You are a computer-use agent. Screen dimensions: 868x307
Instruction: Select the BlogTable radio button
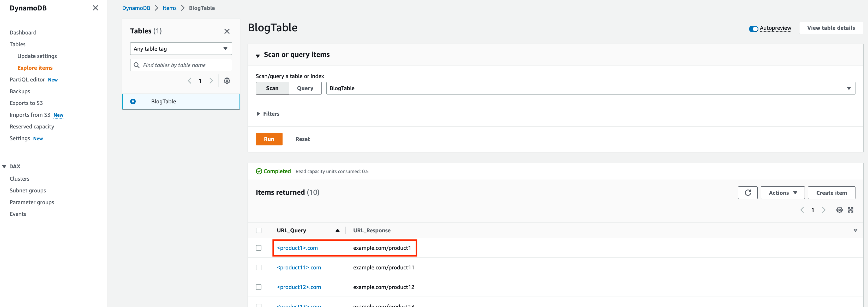(x=133, y=101)
